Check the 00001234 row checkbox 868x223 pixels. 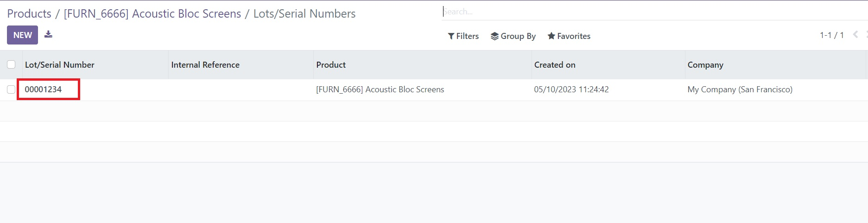pos(11,89)
